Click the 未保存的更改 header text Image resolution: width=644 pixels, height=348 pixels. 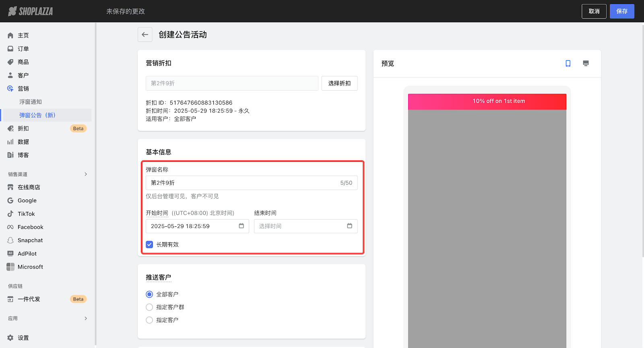[x=126, y=11]
